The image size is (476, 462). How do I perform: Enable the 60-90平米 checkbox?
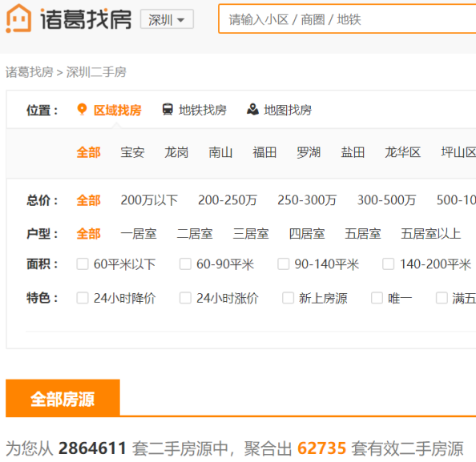pyautogui.click(x=185, y=264)
